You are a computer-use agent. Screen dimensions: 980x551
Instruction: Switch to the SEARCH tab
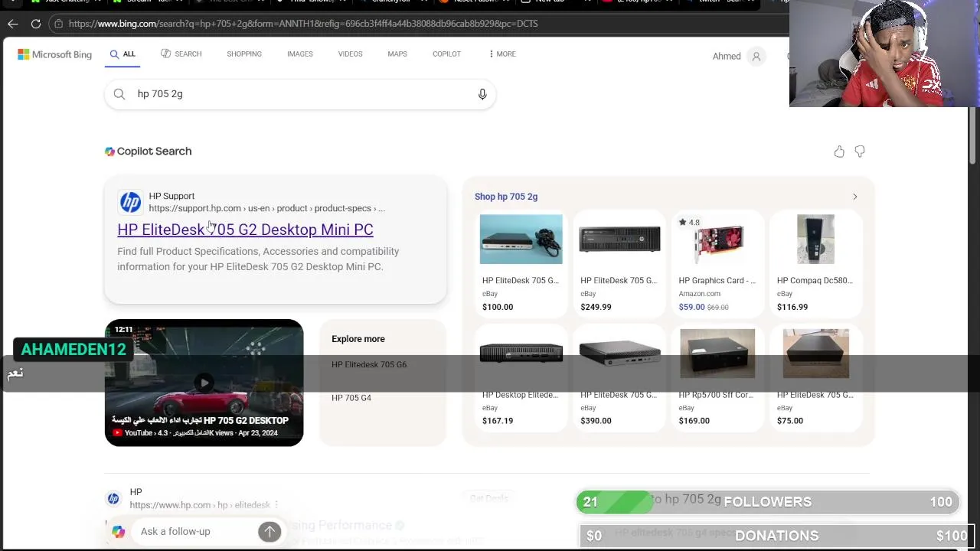coord(181,54)
